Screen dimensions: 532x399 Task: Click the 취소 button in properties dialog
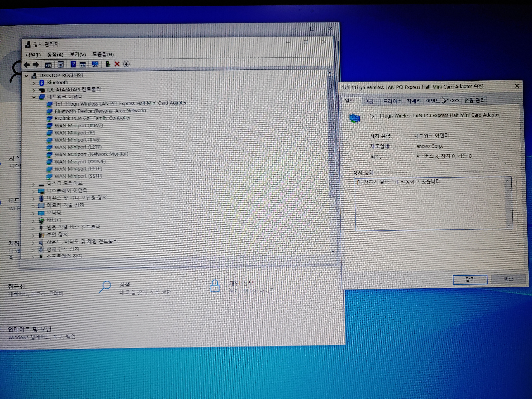click(x=508, y=279)
